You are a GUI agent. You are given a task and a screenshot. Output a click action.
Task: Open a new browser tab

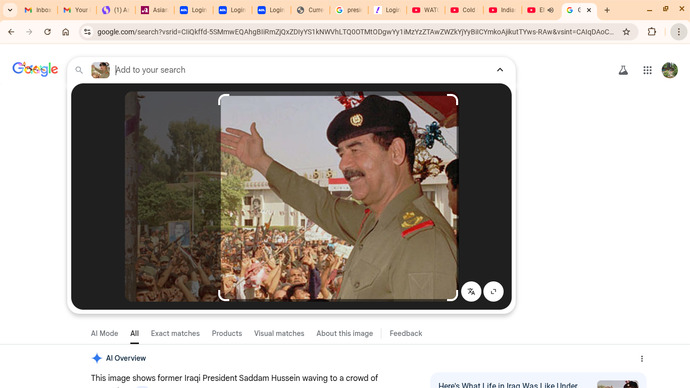point(607,10)
